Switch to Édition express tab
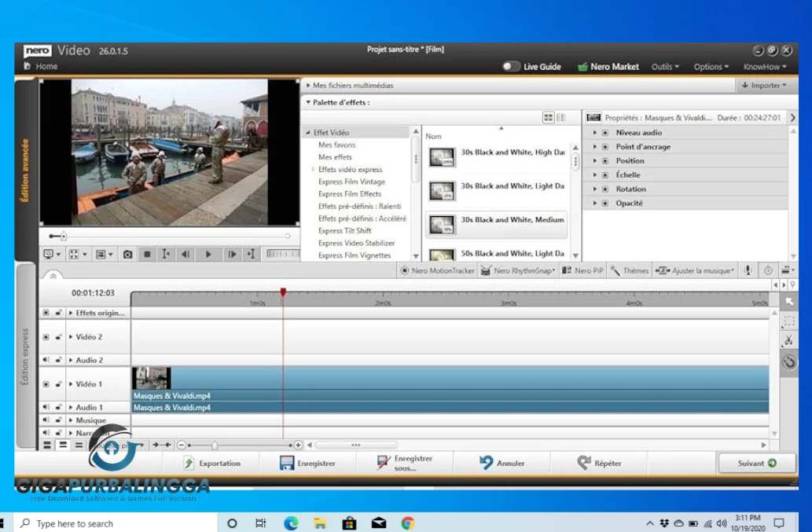This screenshot has height=532, width=812. [25, 357]
